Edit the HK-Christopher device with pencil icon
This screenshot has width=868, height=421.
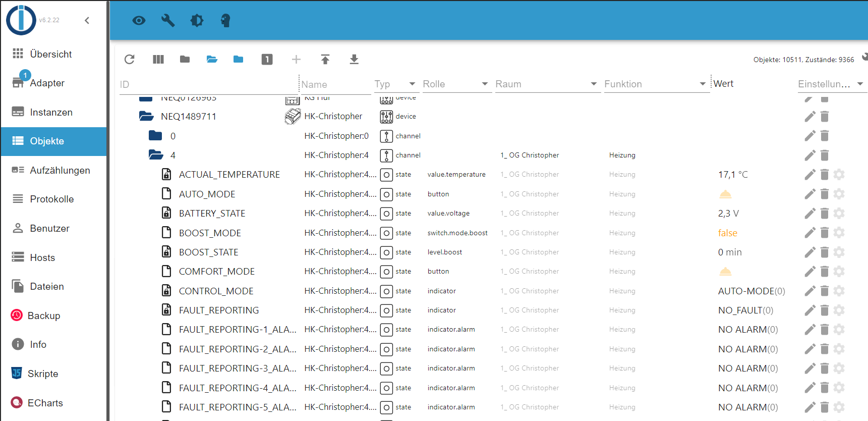pos(810,117)
